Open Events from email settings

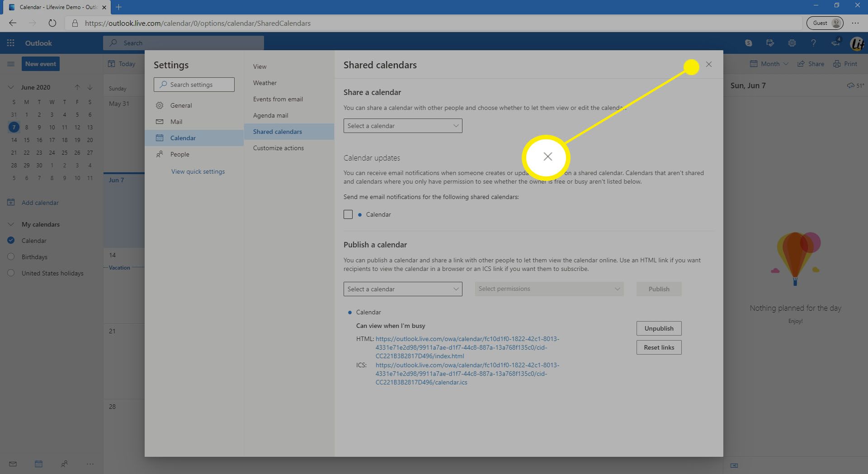click(289, 99)
